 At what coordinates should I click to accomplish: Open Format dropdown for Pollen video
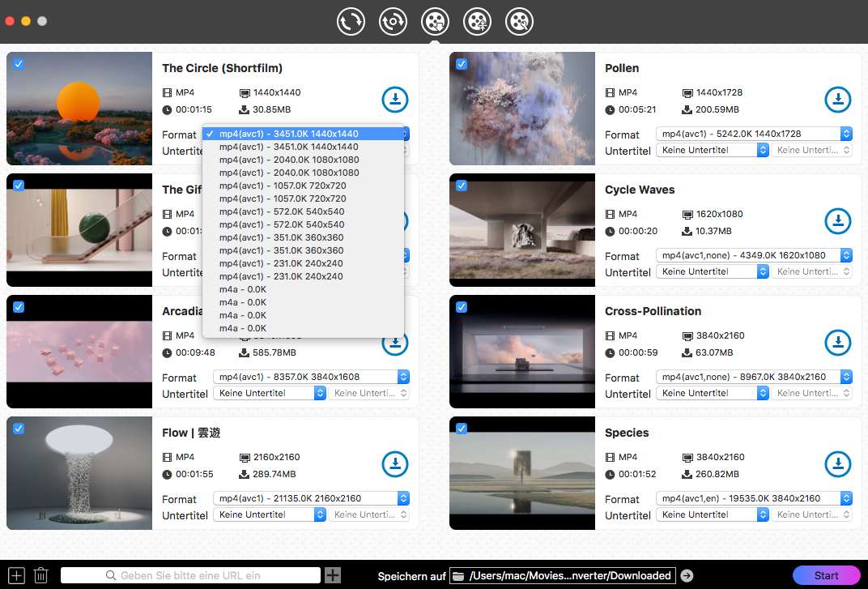(753, 134)
